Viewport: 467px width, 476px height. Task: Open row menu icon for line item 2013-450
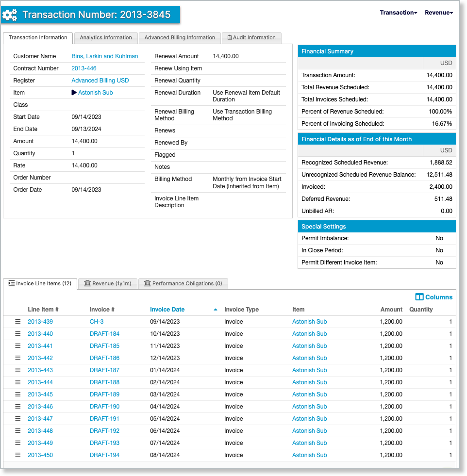click(17, 455)
